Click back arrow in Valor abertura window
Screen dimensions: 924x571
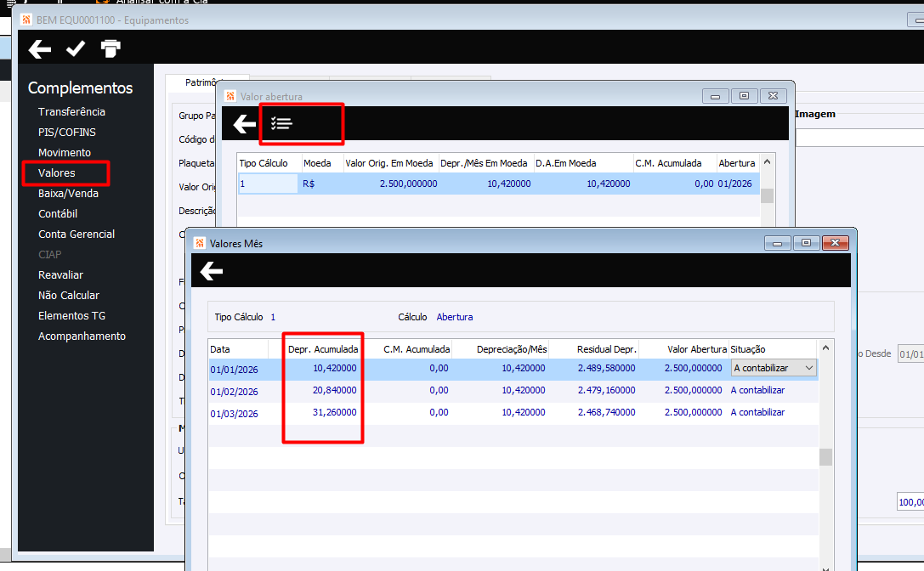tap(244, 124)
